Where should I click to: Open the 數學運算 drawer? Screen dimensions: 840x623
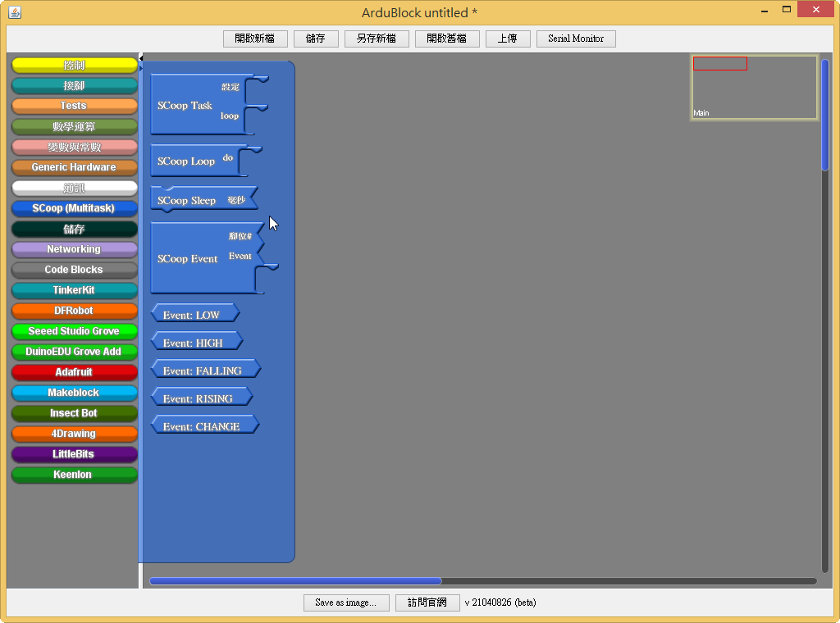click(x=75, y=126)
